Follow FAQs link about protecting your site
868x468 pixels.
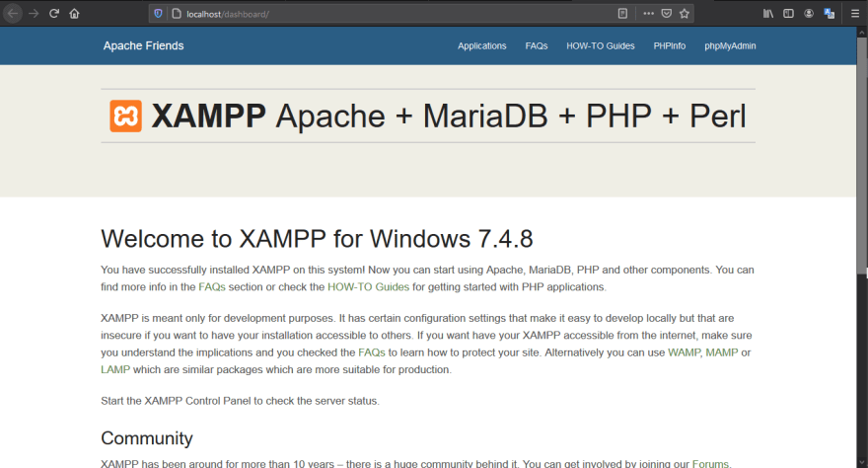pos(372,352)
